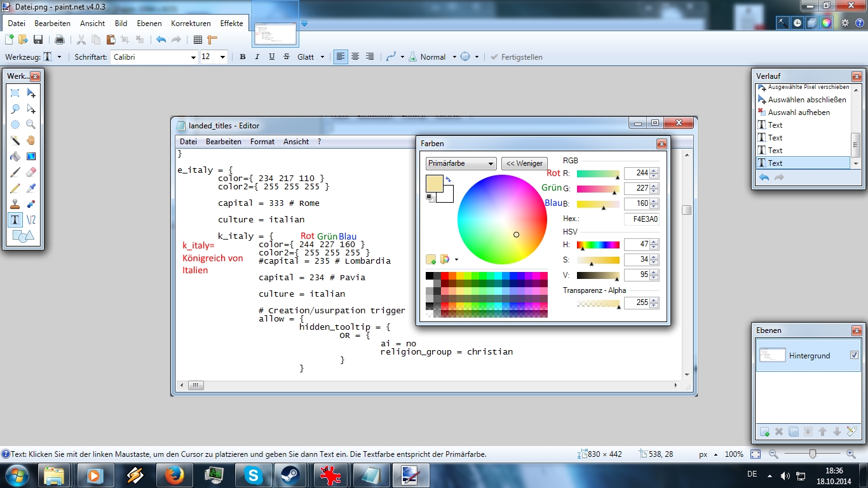Open the Glatt text rendering dropdown
Image resolution: width=868 pixels, height=488 pixels.
pyautogui.click(x=322, y=57)
